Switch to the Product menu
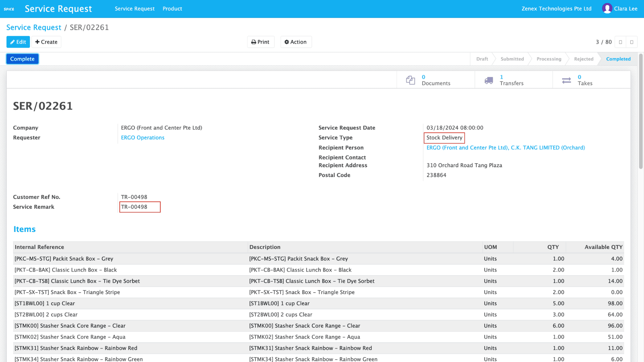 pos(172,8)
